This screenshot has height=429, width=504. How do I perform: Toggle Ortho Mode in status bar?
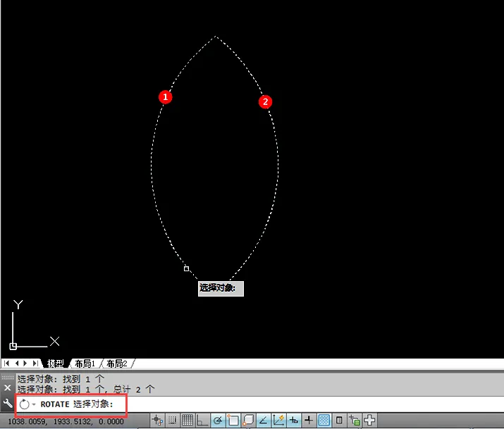202,420
